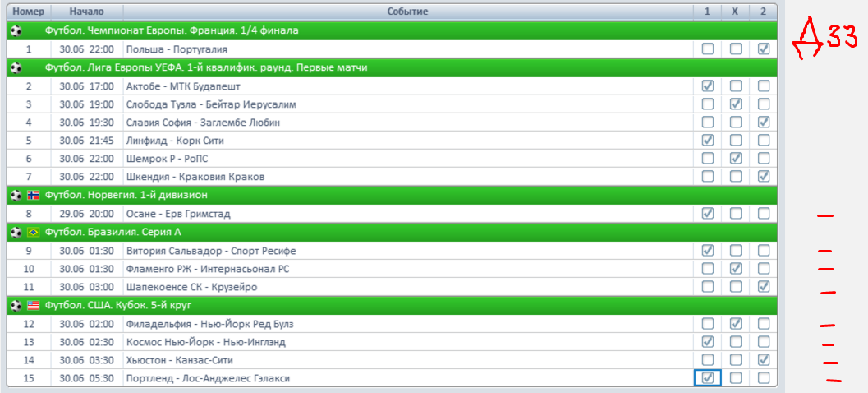
Task: Uncheck outcome 1 for Линфилд - Корк Сити
Action: tap(708, 141)
